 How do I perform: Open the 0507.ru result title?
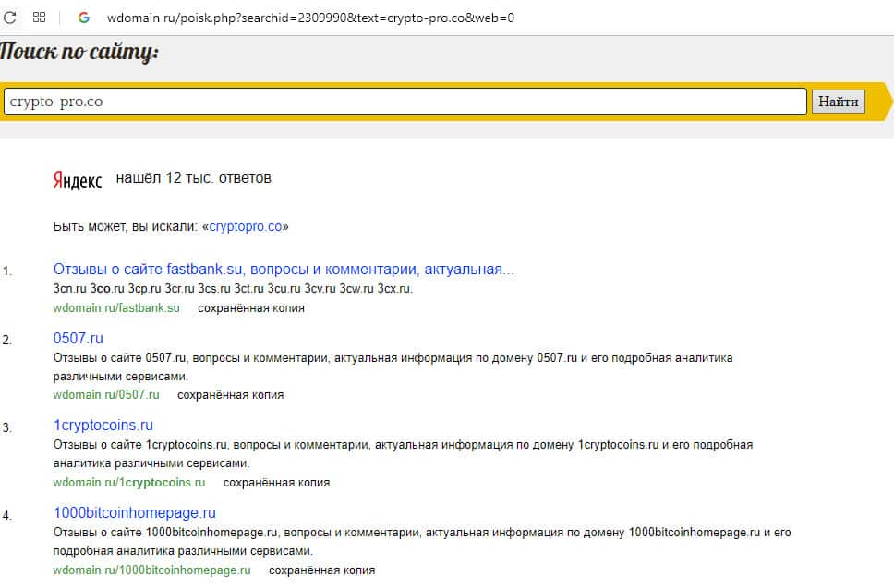(x=79, y=339)
